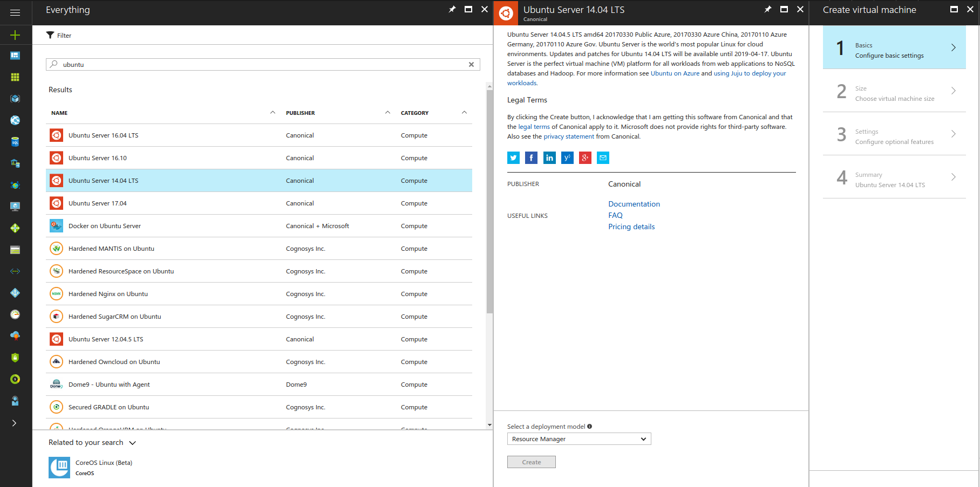Open Storage accounts icon in sidebar

tap(15, 250)
